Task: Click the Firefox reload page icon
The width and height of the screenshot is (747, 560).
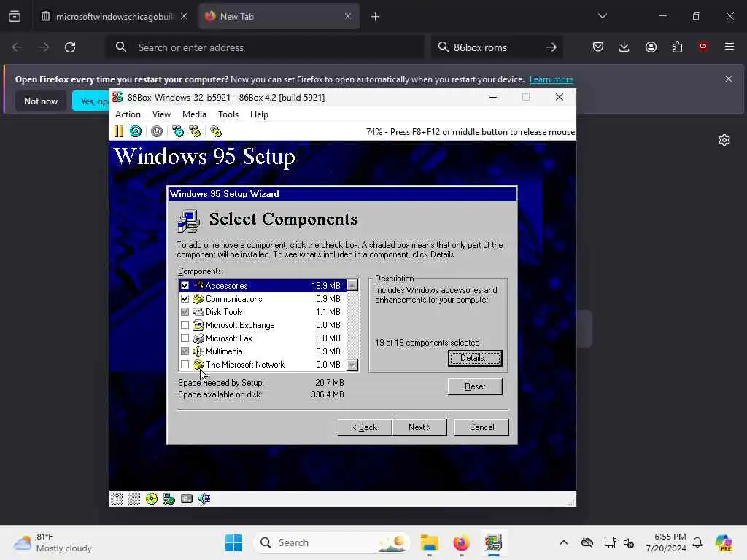Action: (x=70, y=47)
